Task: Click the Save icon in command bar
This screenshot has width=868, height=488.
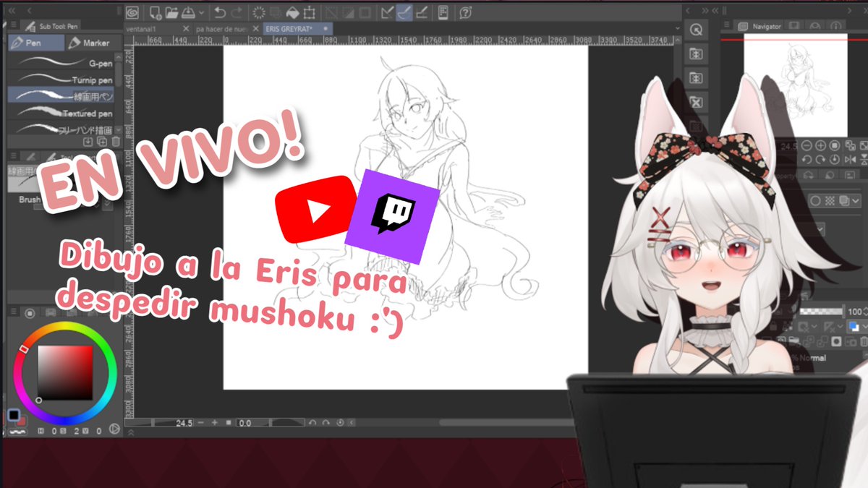Action: coord(187,12)
